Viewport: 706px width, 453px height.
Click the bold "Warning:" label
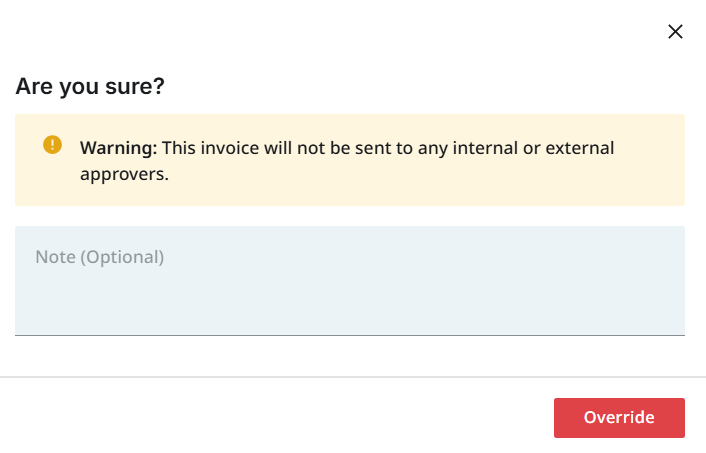pos(118,148)
